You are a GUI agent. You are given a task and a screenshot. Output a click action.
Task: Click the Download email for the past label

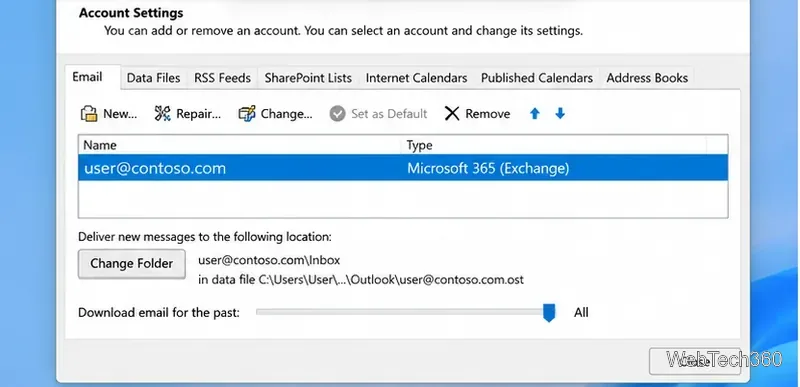pyautogui.click(x=159, y=313)
